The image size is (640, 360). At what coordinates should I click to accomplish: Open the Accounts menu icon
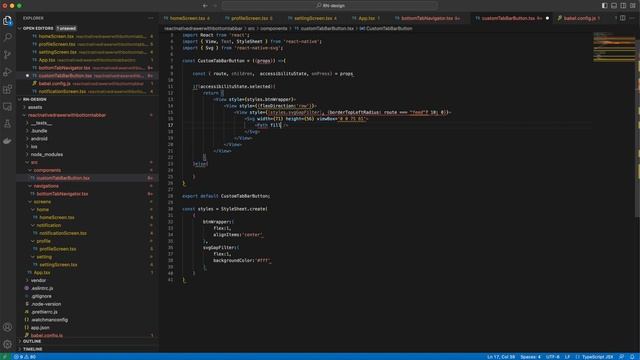point(7,327)
